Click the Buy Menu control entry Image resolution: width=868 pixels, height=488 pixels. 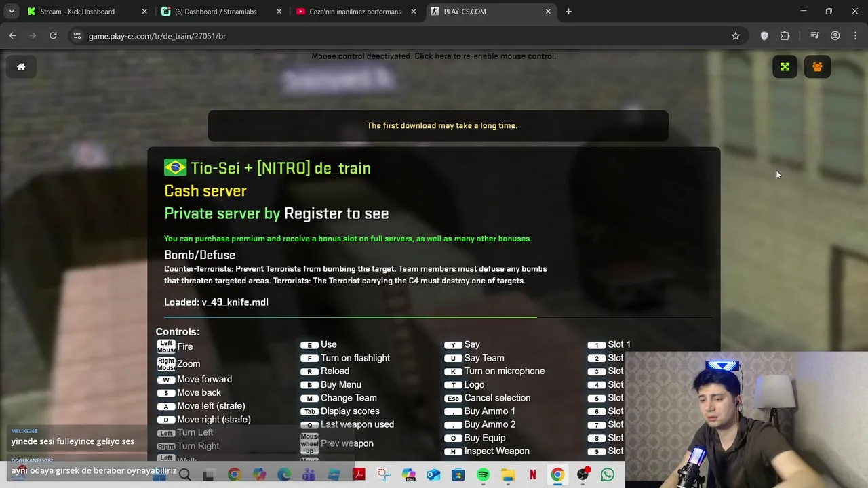(332, 384)
